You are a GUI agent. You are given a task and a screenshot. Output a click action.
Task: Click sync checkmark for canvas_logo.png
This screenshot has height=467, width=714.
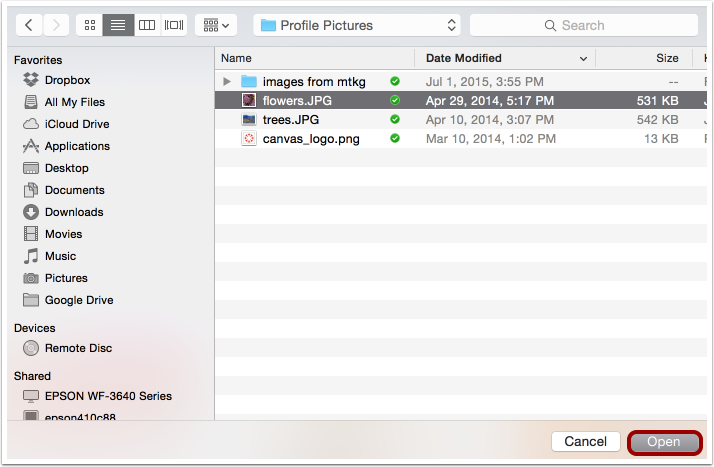click(395, 138)
